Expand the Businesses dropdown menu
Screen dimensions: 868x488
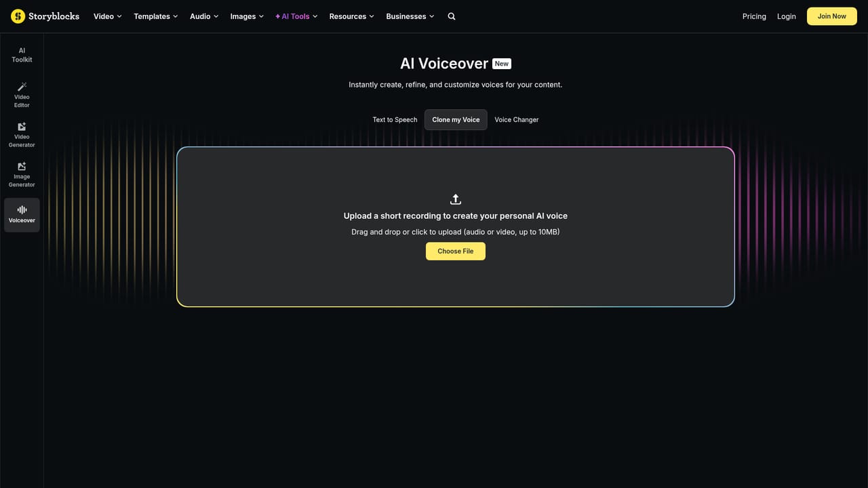click(x=410, y=16)
